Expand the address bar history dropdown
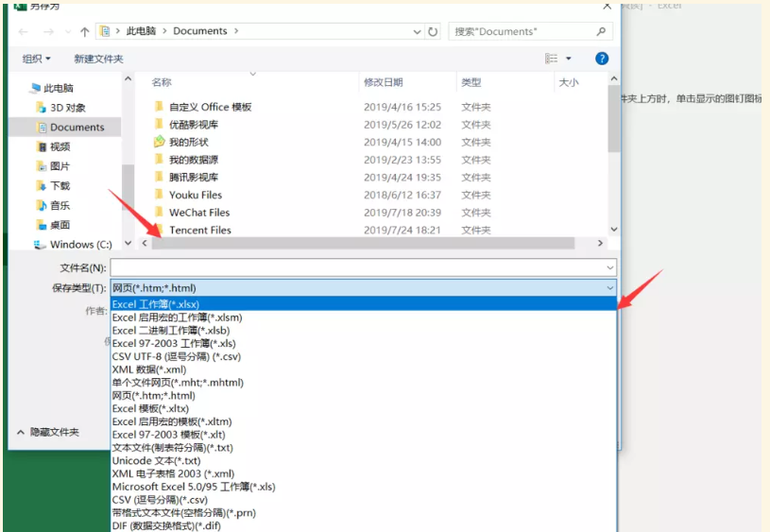The image size is (770, 532). click(x=417, y=31)
